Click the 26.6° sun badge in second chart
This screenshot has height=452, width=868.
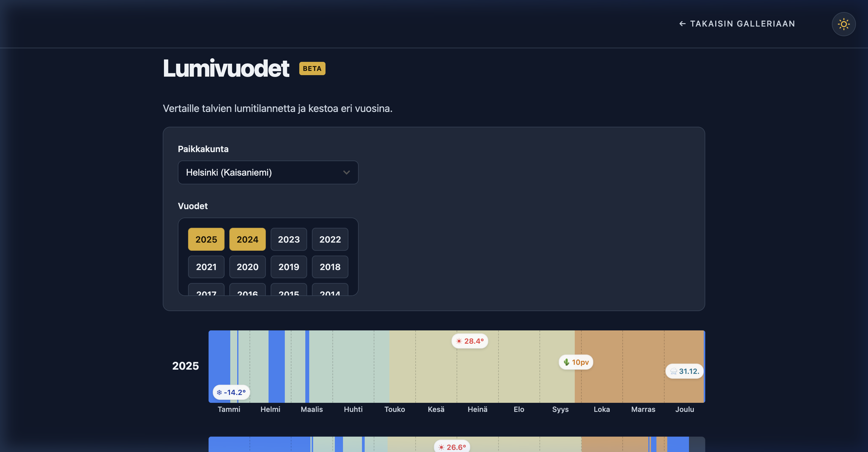[x=452, y=447]
